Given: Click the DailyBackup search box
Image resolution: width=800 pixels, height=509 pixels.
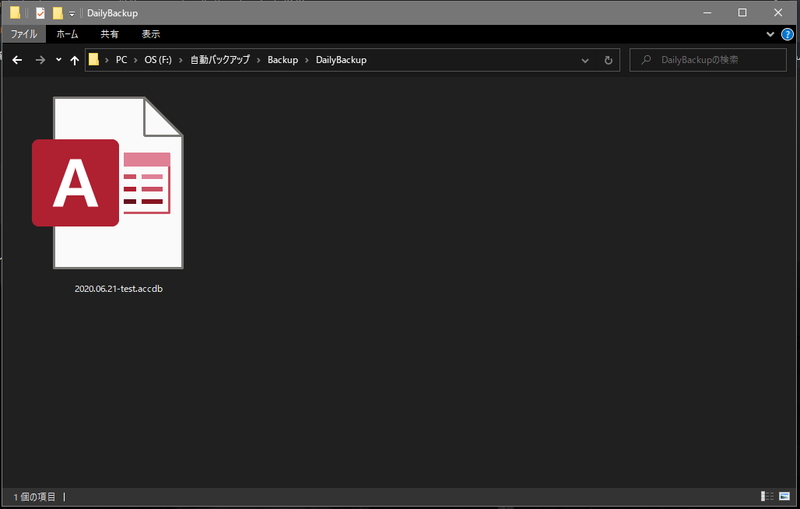Looking at the screenshot, I should (708, 60).
